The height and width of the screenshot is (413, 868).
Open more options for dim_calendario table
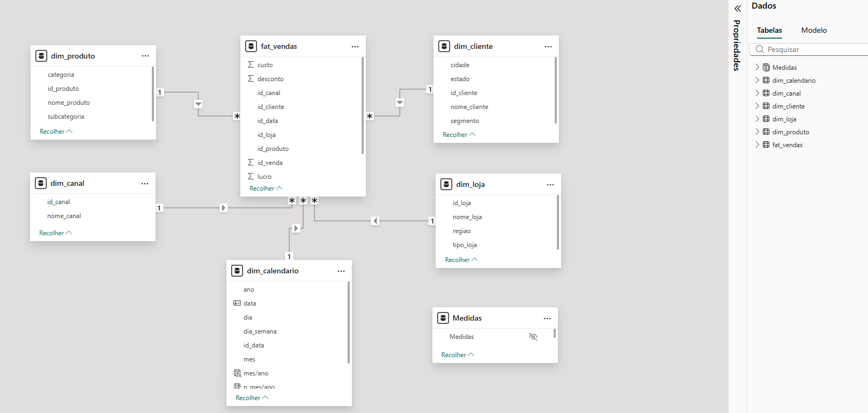pyautogui.click(x=341, y=271)
